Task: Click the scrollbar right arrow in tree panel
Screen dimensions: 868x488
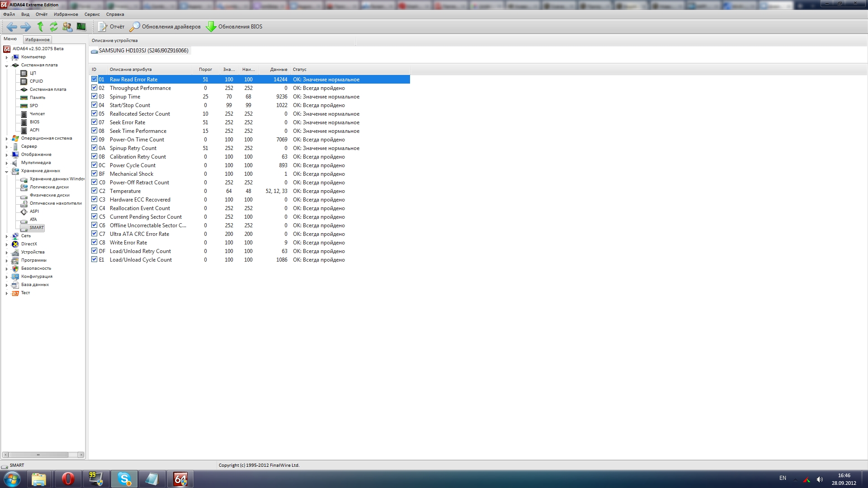Action: tap(81, 455)
